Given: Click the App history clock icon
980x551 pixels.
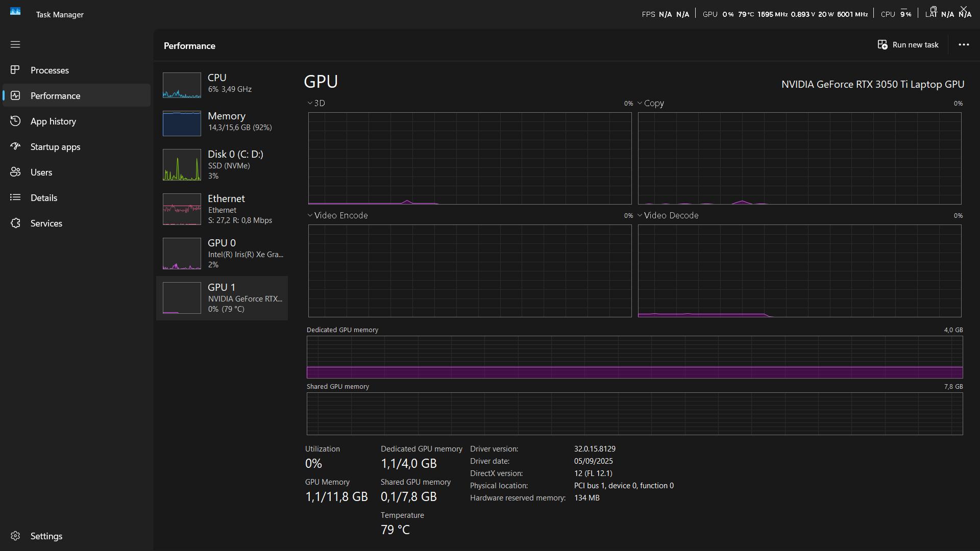Looking at the screenshot, I should [15, 121].
